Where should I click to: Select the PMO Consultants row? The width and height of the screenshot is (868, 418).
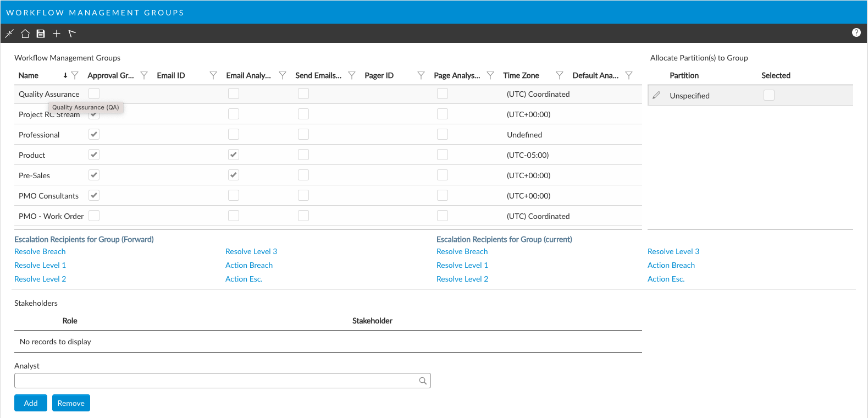pos(48,196)
